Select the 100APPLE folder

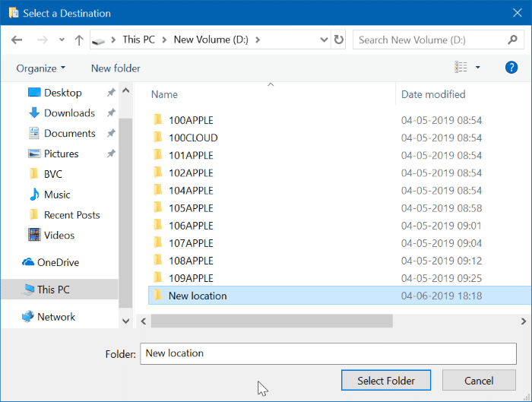pos(191,120)
